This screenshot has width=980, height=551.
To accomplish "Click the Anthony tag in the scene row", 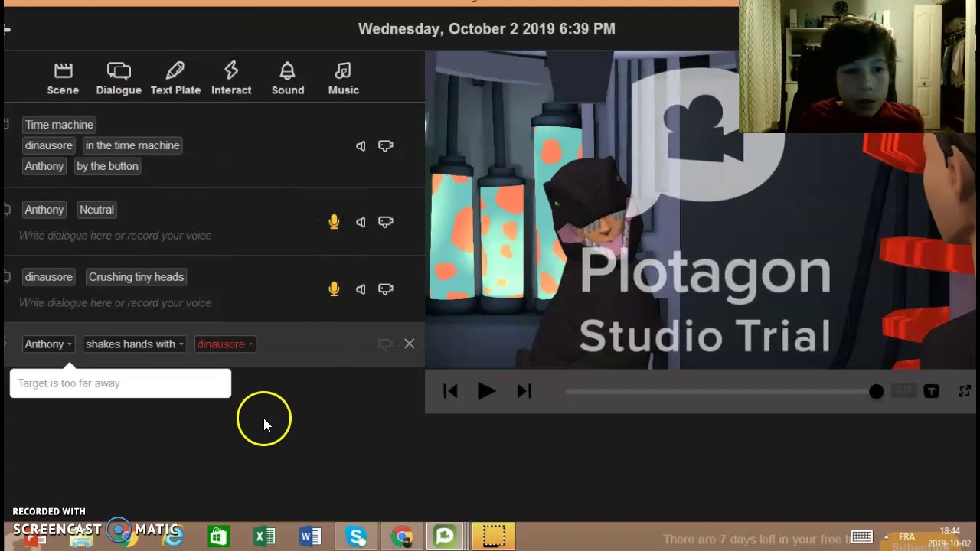I will click(44, 166).
